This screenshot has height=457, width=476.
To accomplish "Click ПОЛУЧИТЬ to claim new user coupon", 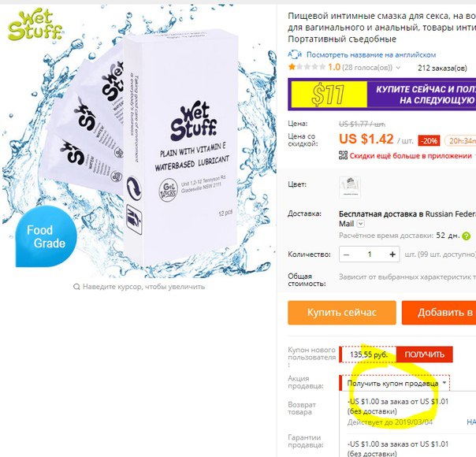I will (x=425, y=355).
